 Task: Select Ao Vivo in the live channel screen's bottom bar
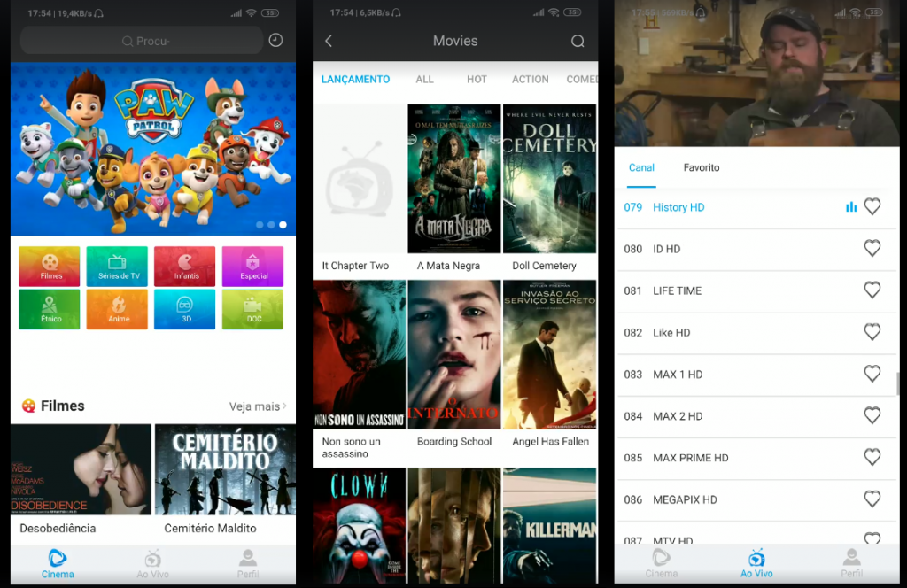pyautogui.click(x=756, y=564)
